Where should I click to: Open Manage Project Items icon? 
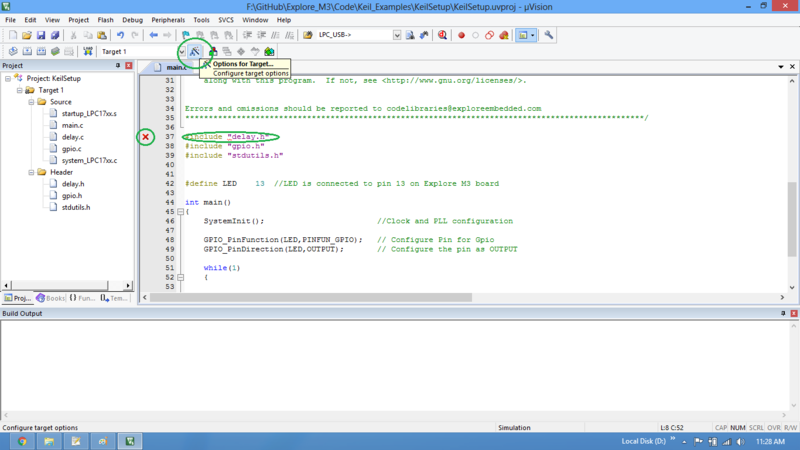click(213, 52)
